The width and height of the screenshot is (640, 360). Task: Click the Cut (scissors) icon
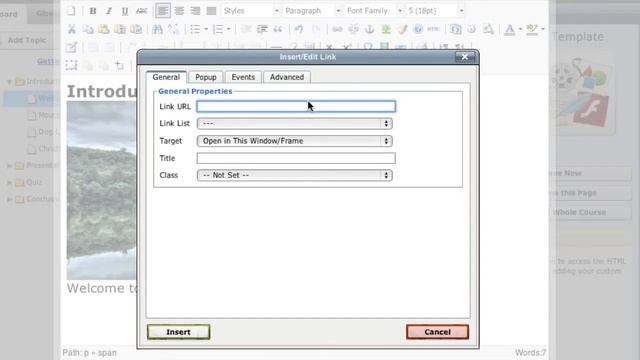pos(72,29)
